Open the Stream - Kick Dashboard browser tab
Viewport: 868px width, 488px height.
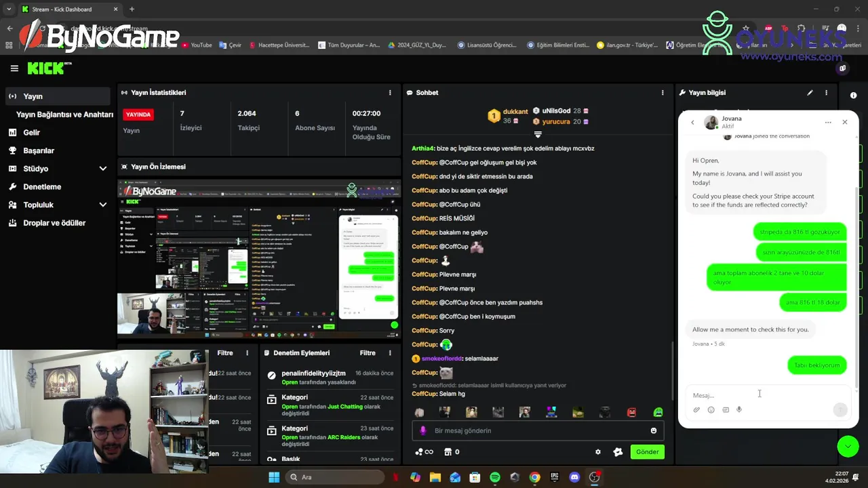pos(68,9)
